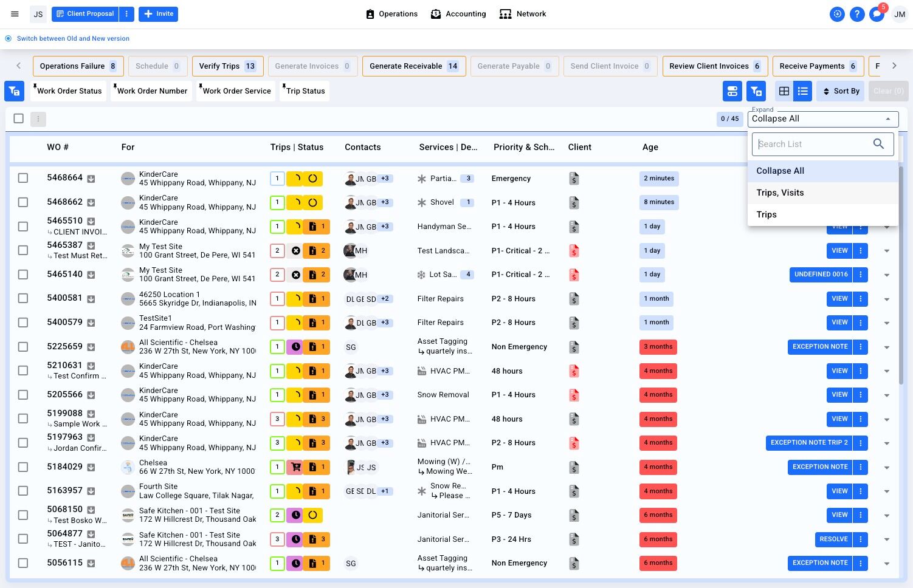Viewport: 913px width, 588px height.
Task: Tick the checkbox for work order 5468664
Action: 23,178
